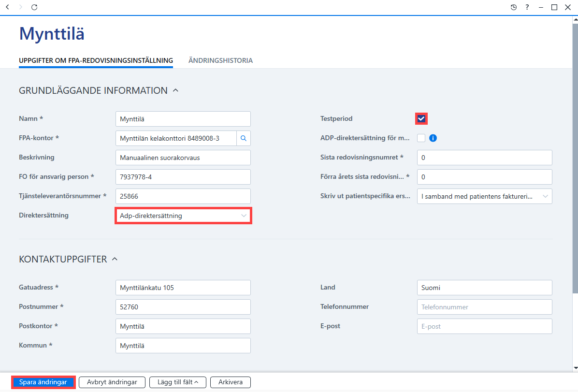Click the Telefonnummer input field
Screen dimensions: 578x392
pos(484,307)
